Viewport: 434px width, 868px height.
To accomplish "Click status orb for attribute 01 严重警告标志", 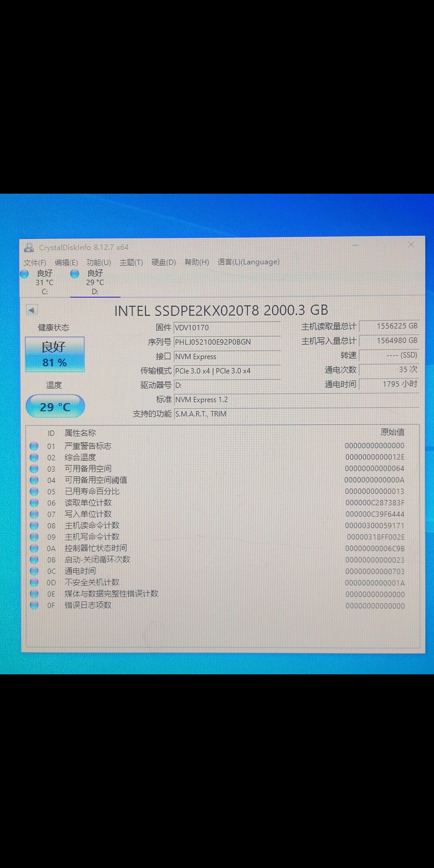I will (34, 446).
